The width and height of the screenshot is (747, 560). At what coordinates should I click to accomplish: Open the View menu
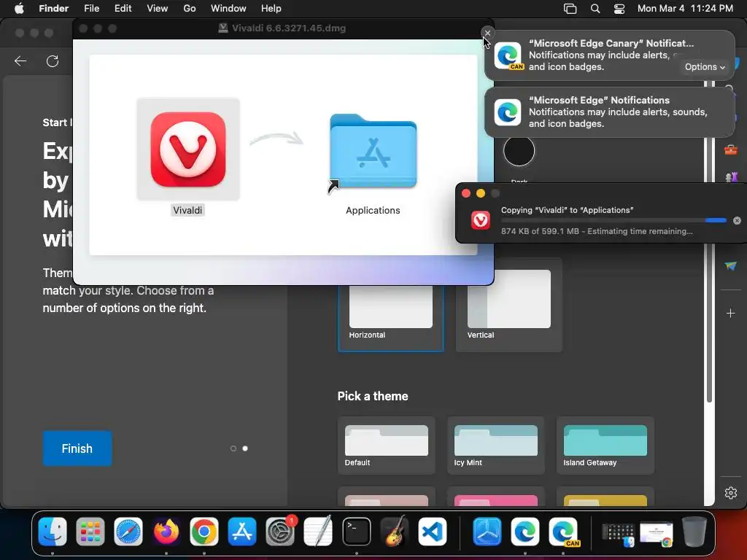point(158,9)
